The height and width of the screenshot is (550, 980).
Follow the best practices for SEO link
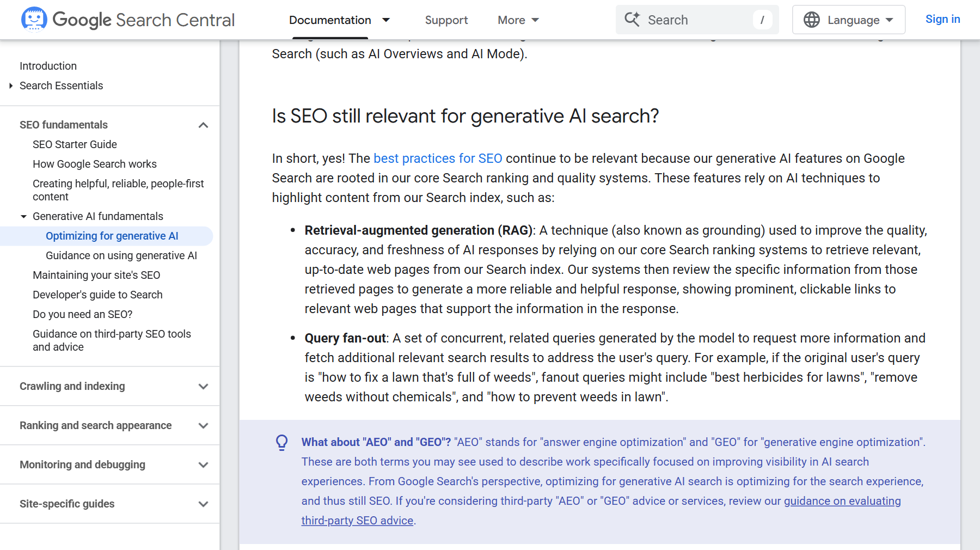(438, 158)
